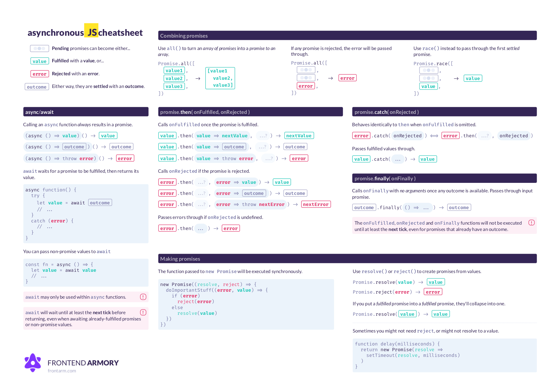Click the arrow between value3 and the array result
The height and width of the screenshot is (392, 555).
[x=198, y=78]
